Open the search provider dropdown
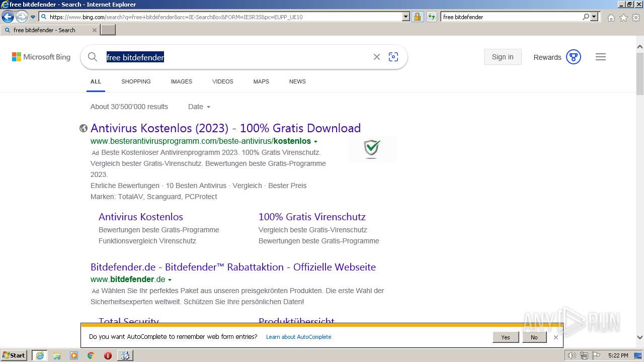The height and width of the screenshot is (362, 644). click(595, 17)
